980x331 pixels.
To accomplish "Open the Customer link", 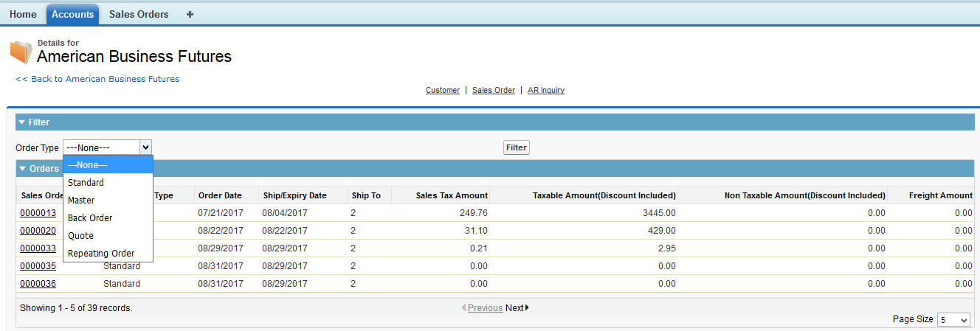I will [443, 90].
